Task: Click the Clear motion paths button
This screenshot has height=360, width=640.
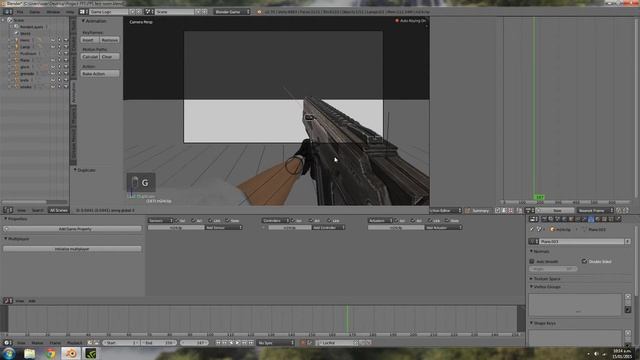Action: [109, 57]
